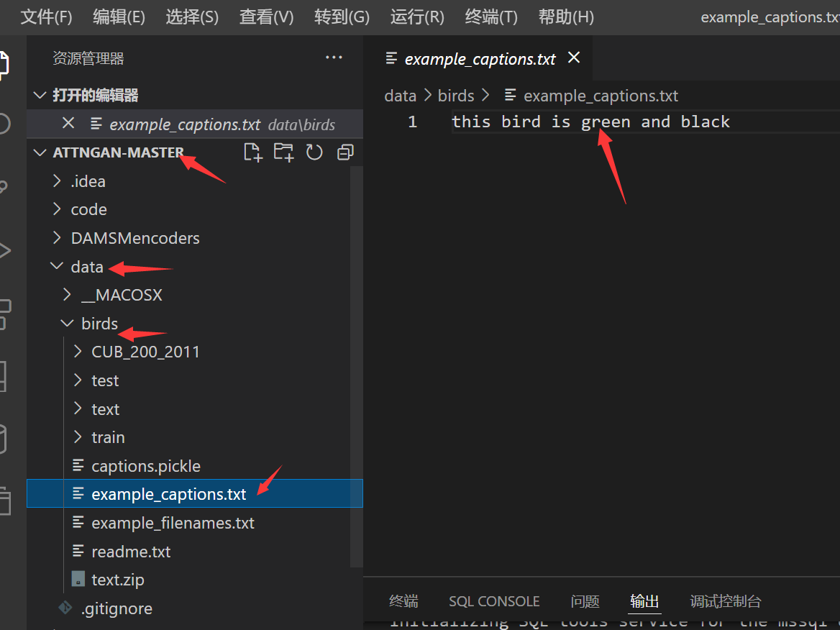Expand the text folder
Viewport: 840px width, 630px height.
click(x=78, y=408)
